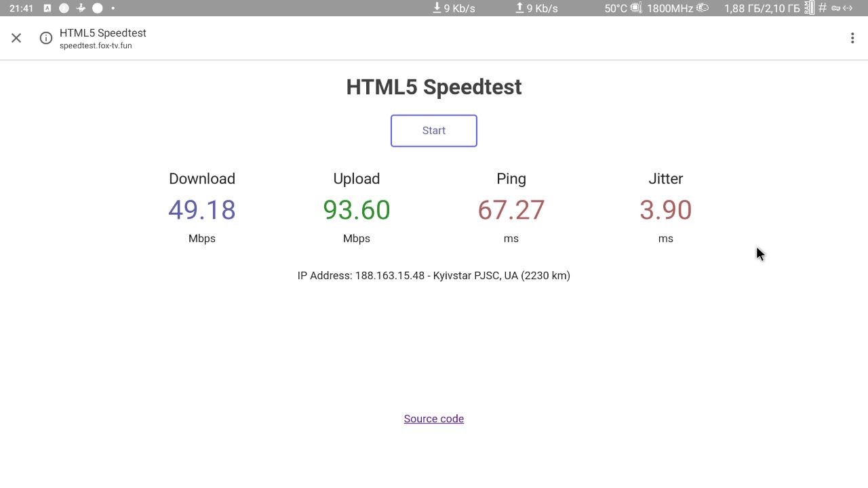Screen dimensions: 868x488
Task: Click the 'Jitter' label
Action: pos(666,179)
